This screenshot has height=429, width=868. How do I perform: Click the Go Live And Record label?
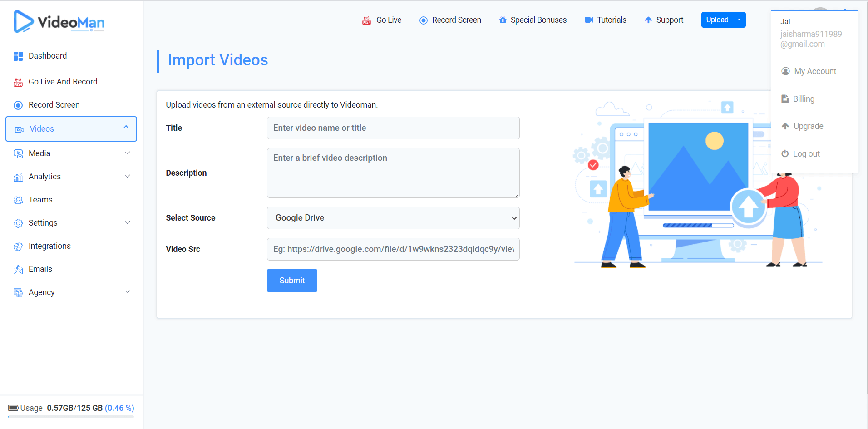click(x=63, y=82)
